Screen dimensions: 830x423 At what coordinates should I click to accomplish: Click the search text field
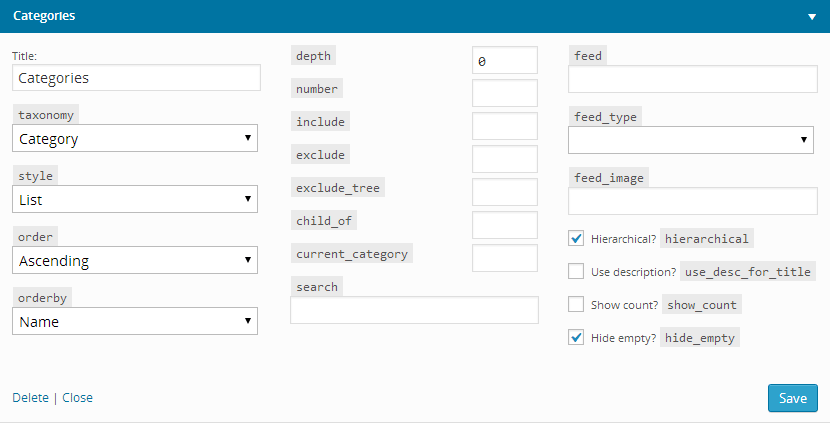pyautogui.click(x=414, y=310)
